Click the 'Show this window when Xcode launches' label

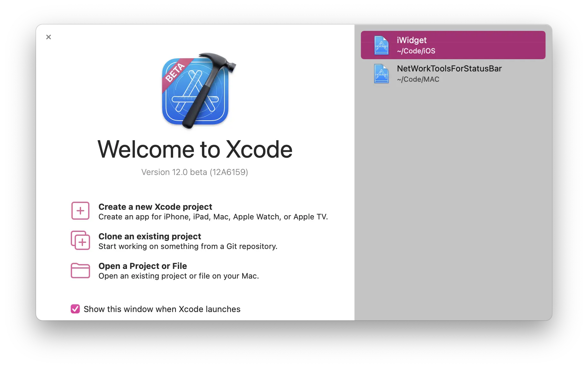coord(162,309)
